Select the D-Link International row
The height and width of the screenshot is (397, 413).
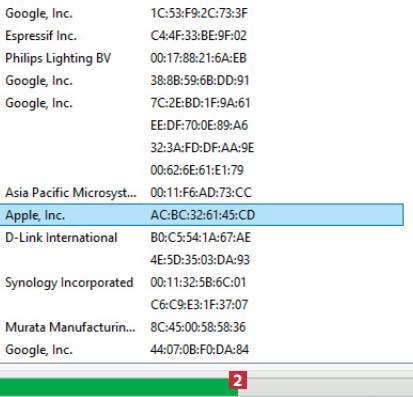coord(202,237)
